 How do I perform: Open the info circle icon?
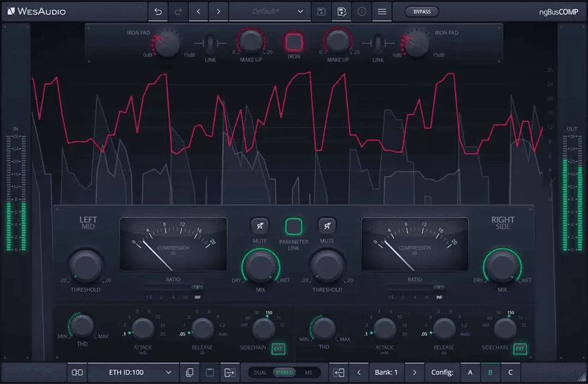(362, 12)
